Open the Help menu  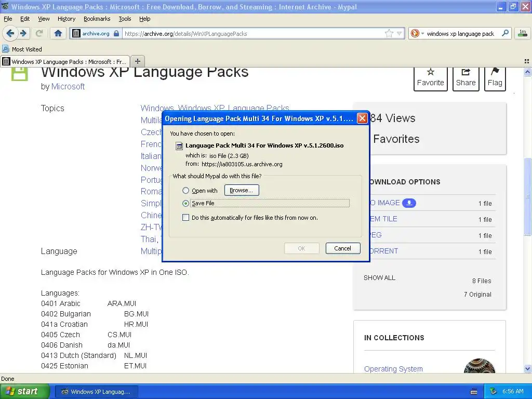[x=144, y=19]
